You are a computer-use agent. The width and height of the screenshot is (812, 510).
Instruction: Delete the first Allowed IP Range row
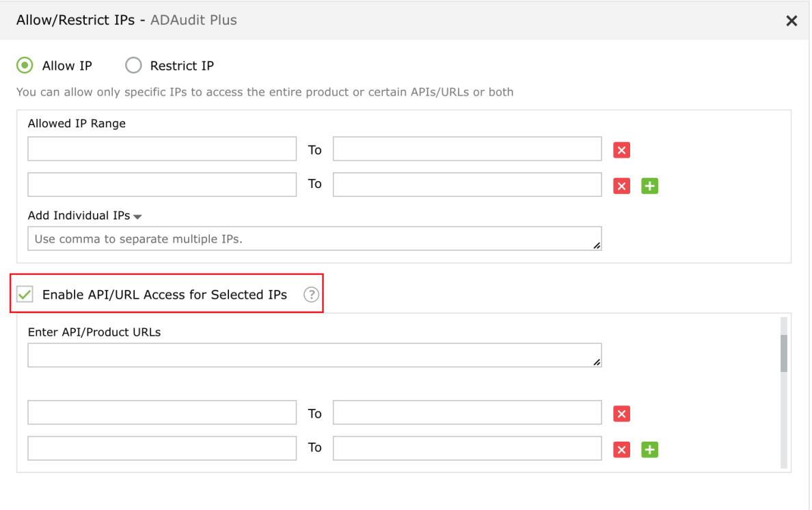click(621, 150)
